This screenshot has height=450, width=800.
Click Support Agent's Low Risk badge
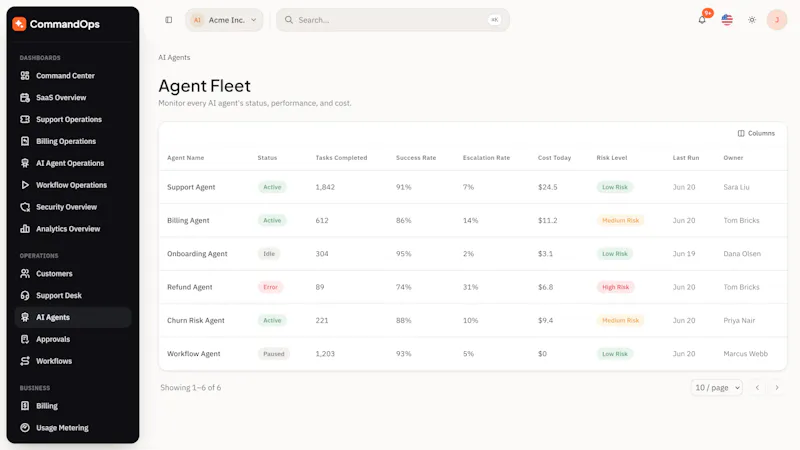[615, 187]
